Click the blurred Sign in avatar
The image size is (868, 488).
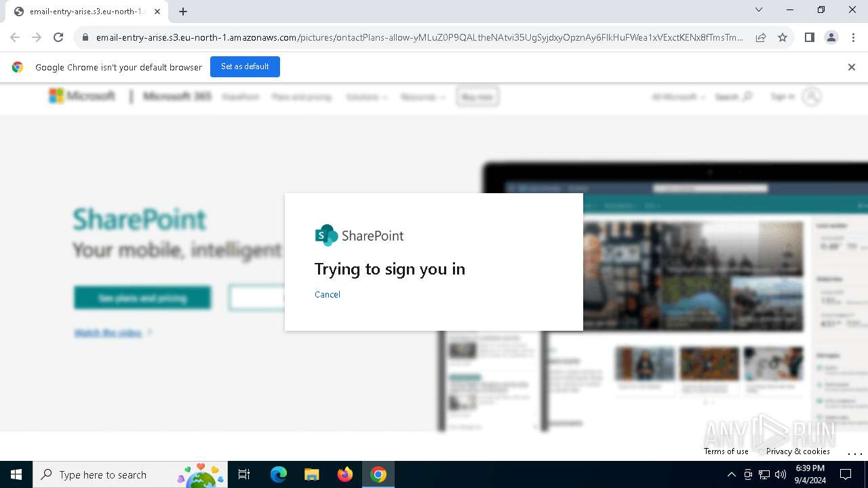tap(812, 97)
